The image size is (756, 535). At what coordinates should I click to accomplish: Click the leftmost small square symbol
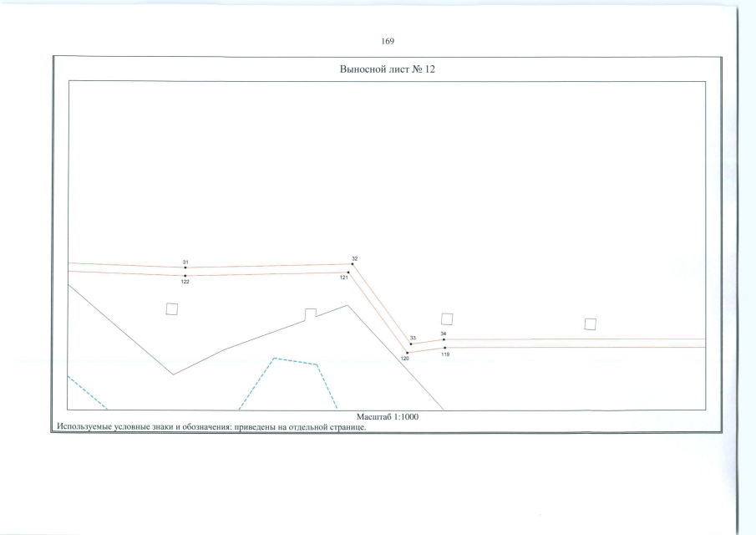pos(171,308)
